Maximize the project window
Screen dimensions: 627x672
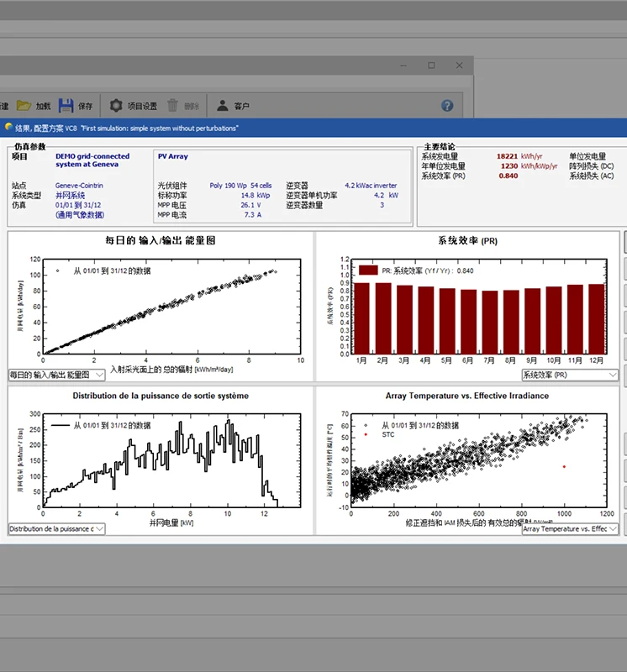pyautogui.click(x=431, y=66)
